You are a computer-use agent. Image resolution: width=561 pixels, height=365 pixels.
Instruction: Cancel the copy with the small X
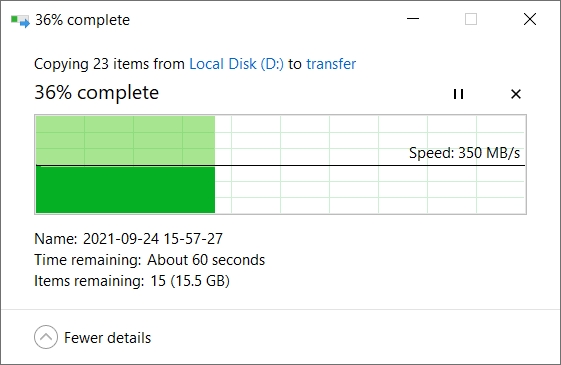516,94
